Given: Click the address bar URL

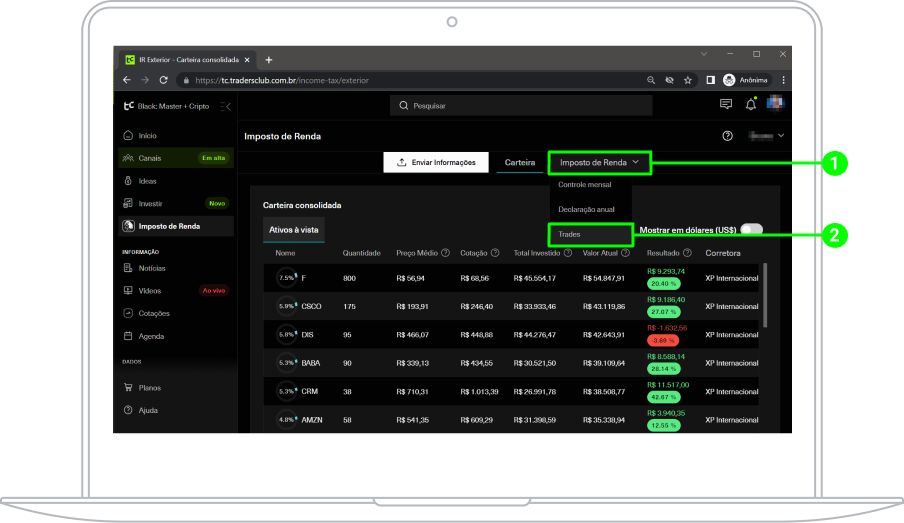Looking at the screenshot, I should tap(282, 81).
